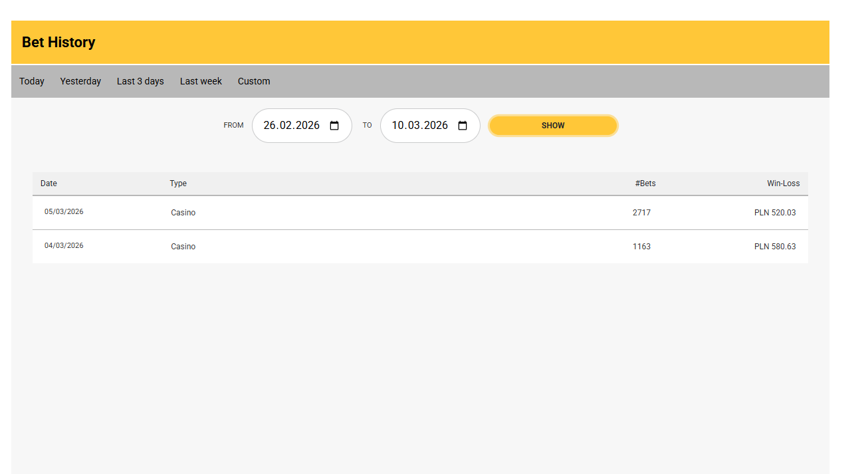Click the Win-Loss column header
This screenshot has height=474, width=868.
[783, 183]
